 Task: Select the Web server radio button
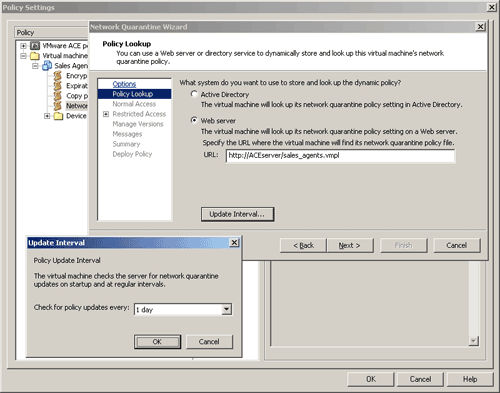194,120
